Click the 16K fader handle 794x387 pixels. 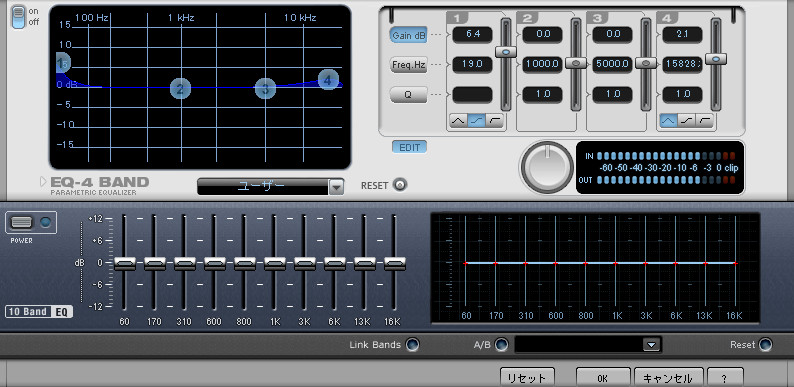pos(394,263)
